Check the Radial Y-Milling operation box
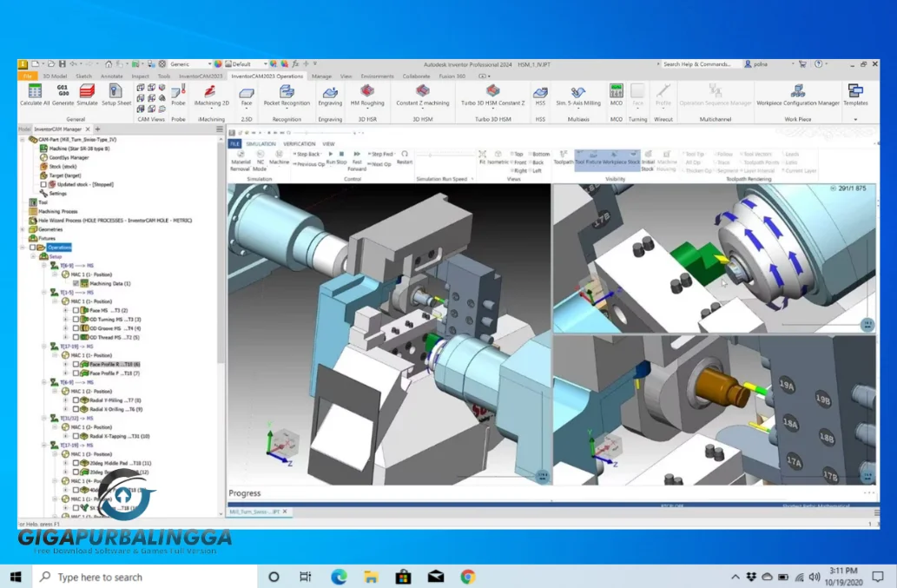This screenshot has height=588, width=897. [76, 400]
